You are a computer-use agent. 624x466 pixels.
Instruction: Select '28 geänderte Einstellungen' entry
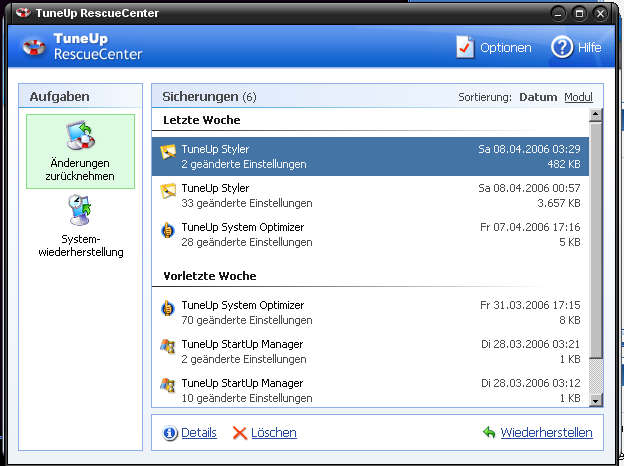247,242
